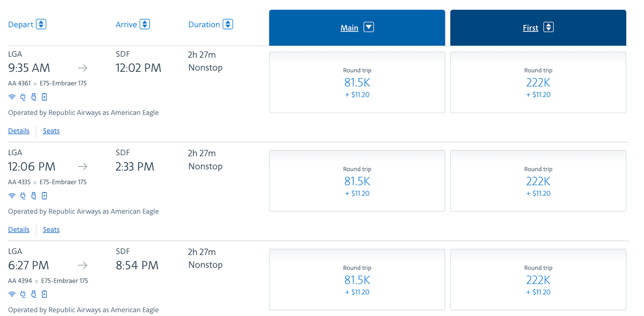The width and height of the screenshot is (644, 316).
Task: View Seats for the 9:35 AM flight
Action: click(x=51, y=131)
